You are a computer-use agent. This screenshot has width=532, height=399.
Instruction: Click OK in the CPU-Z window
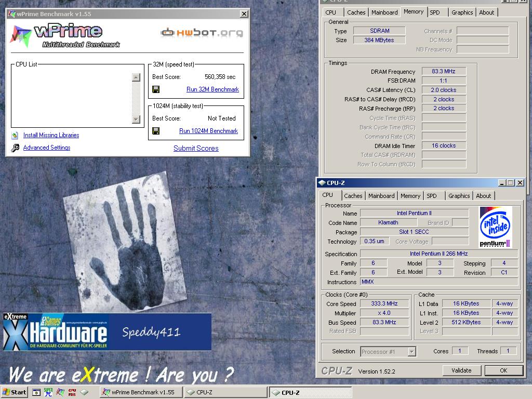pos(503,370)
